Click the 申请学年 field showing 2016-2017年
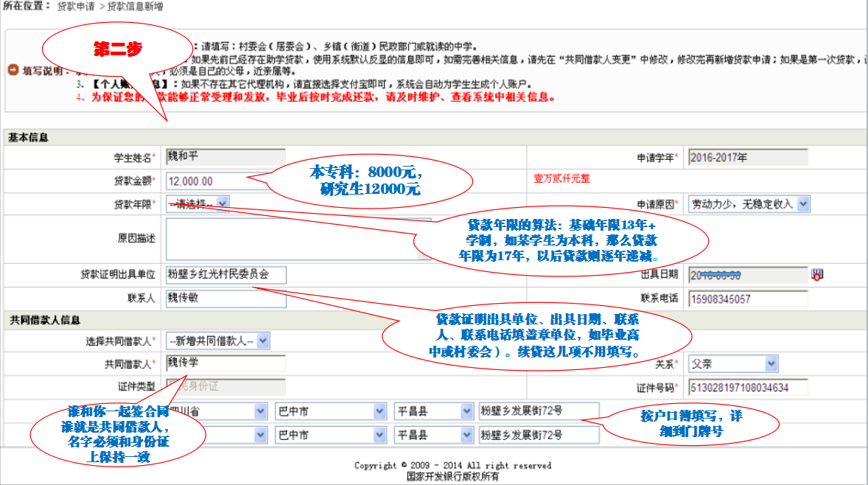The width and height of the screenshot is (868, 485). [747, 157]
